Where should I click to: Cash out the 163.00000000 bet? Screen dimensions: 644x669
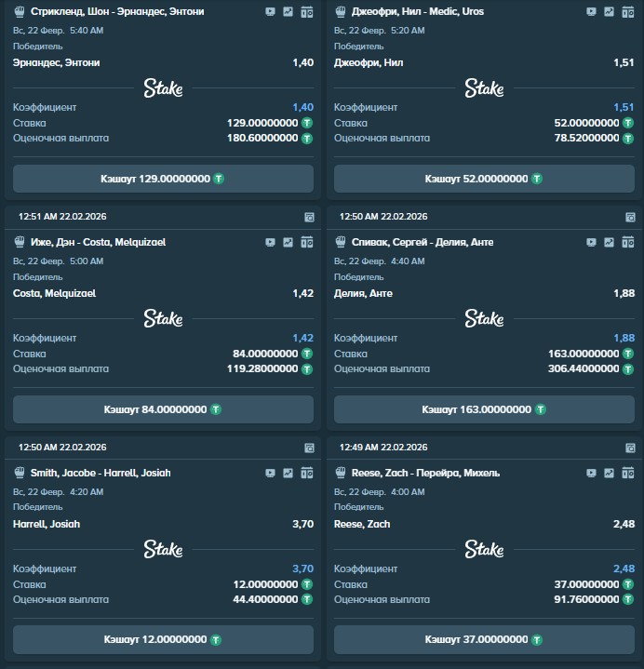coord(484,409)
